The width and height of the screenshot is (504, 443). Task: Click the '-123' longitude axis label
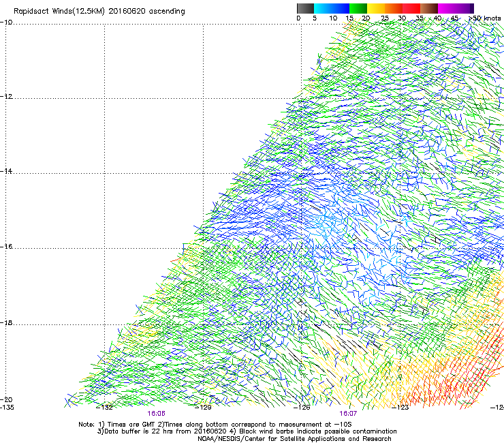(400, 408)
